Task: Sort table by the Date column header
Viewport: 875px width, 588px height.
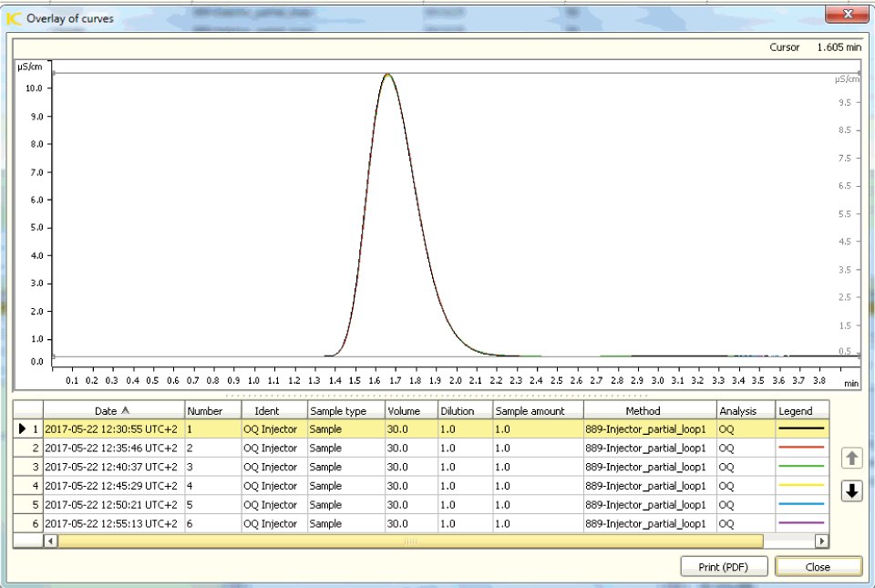Action: 113,410
